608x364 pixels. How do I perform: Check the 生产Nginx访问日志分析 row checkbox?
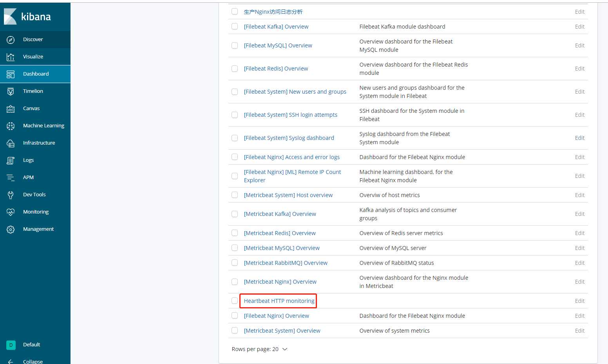(x=235, y=11)
